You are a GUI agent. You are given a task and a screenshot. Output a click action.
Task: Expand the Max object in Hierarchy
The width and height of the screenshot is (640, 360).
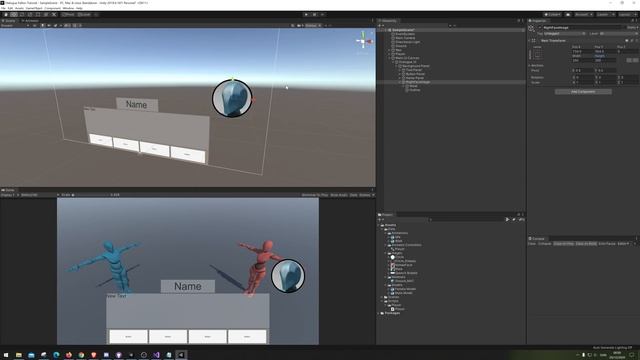389,50
